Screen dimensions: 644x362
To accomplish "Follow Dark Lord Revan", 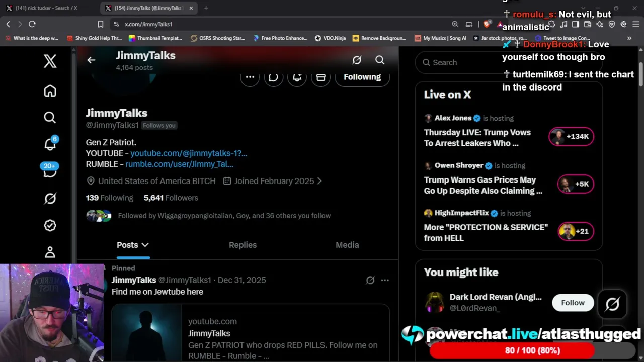I will point(573,303).
